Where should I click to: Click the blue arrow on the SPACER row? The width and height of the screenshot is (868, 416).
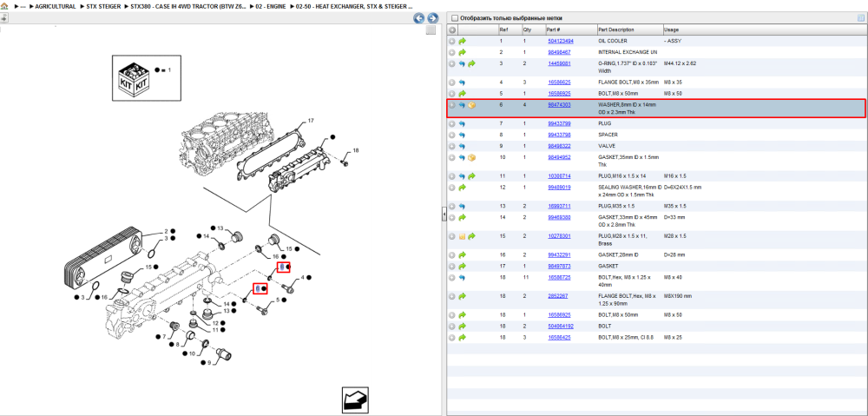[x=463, y=135]
